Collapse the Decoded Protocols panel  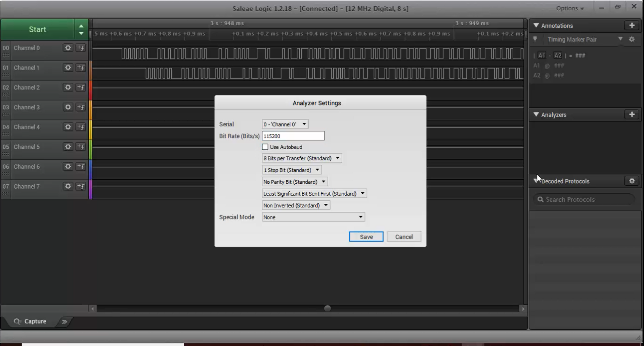tap(536, 181)
